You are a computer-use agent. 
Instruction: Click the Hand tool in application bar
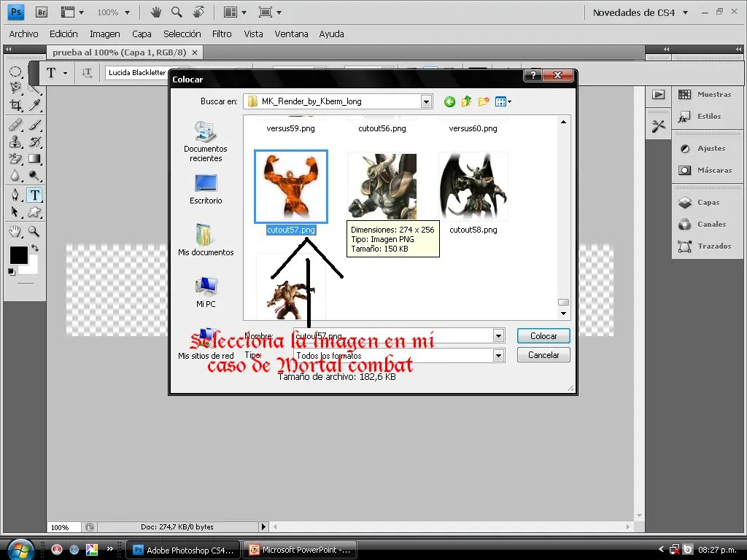(x=156, y=12)
